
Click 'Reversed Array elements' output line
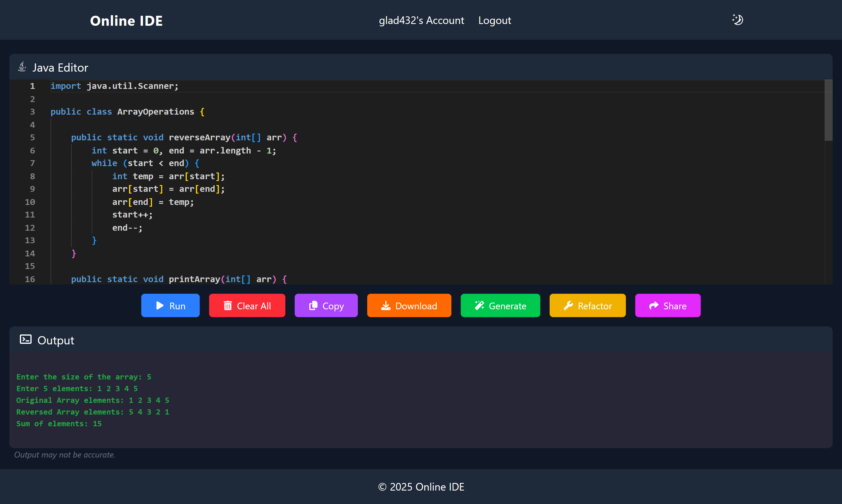tap(93, 412)
